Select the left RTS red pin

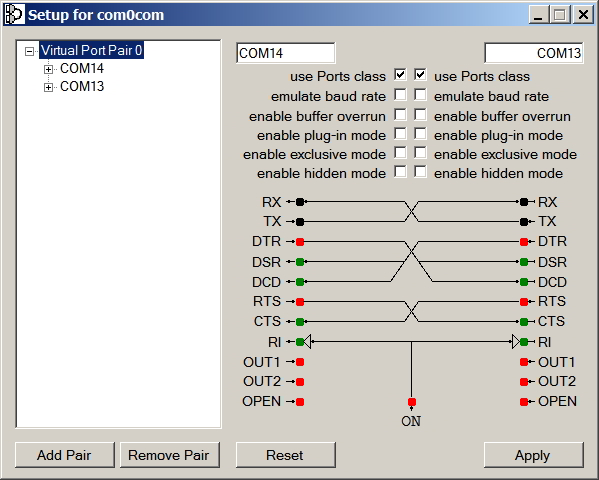point(300,302)
